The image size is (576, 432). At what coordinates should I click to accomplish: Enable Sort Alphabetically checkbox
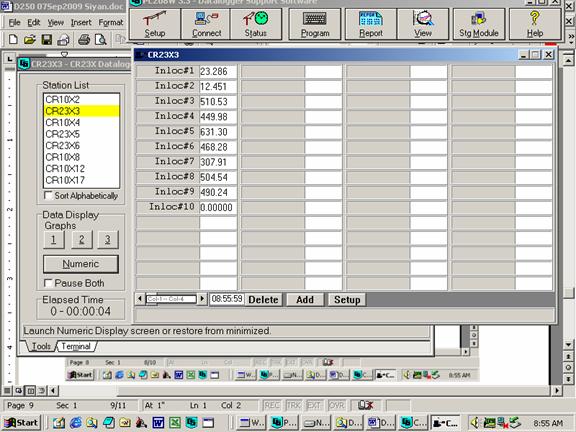(48, 195)
